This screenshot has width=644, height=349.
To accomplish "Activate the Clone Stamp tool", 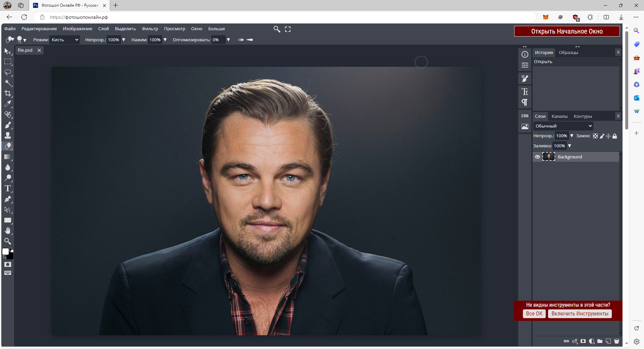I will [8, 136].
